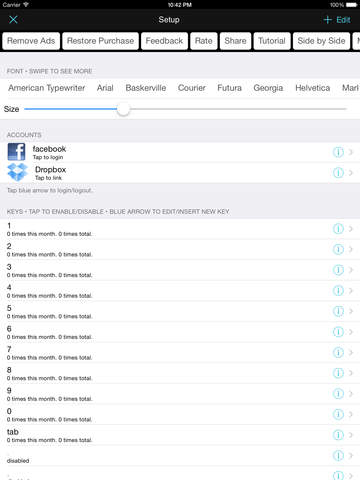This screenshot has height=480, width=360.
Task: Tap chevron on key 5 row
Action: pos(351,311)
